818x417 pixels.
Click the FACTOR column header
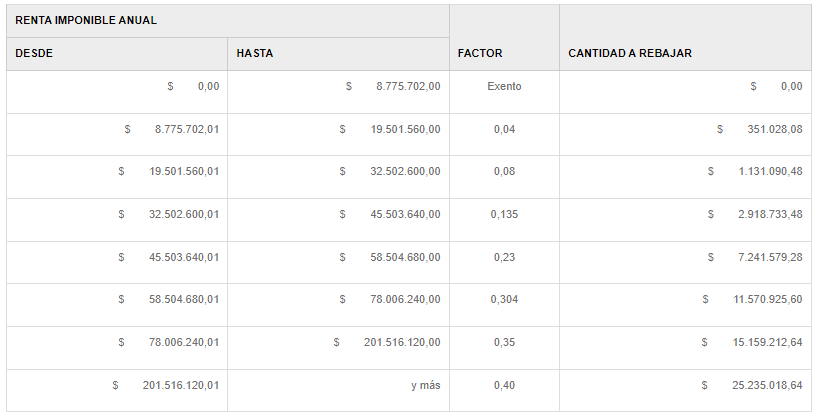pyautogui.click(x=504, y=38)
